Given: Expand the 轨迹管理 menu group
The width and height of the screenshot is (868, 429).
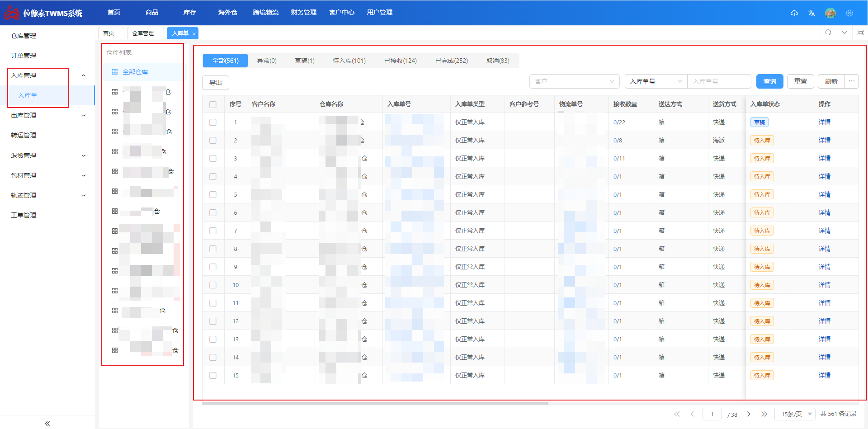Looking at the screenshot, I should 84,195.
